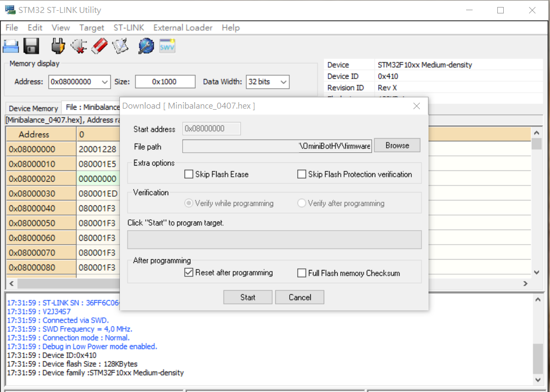Screen dimensions: 550x392
Task: Click the memory table horizontal scrollbar right arrow
Action: coord(525,283)
